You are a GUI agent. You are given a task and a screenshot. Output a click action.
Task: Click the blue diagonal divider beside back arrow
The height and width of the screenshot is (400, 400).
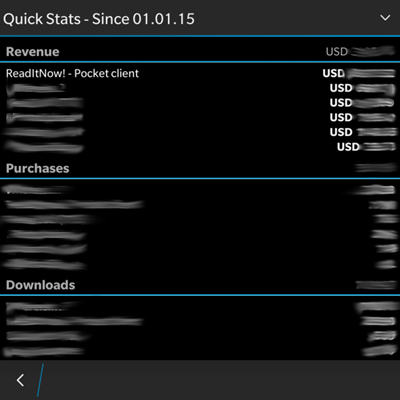tap(40, 380)
